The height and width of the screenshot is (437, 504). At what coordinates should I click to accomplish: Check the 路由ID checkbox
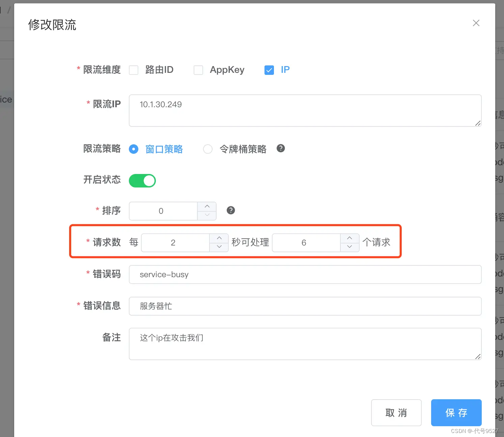coord(134,70)
